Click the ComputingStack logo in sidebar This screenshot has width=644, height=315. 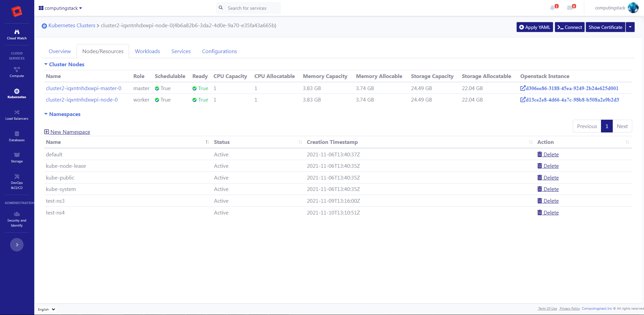17,11
